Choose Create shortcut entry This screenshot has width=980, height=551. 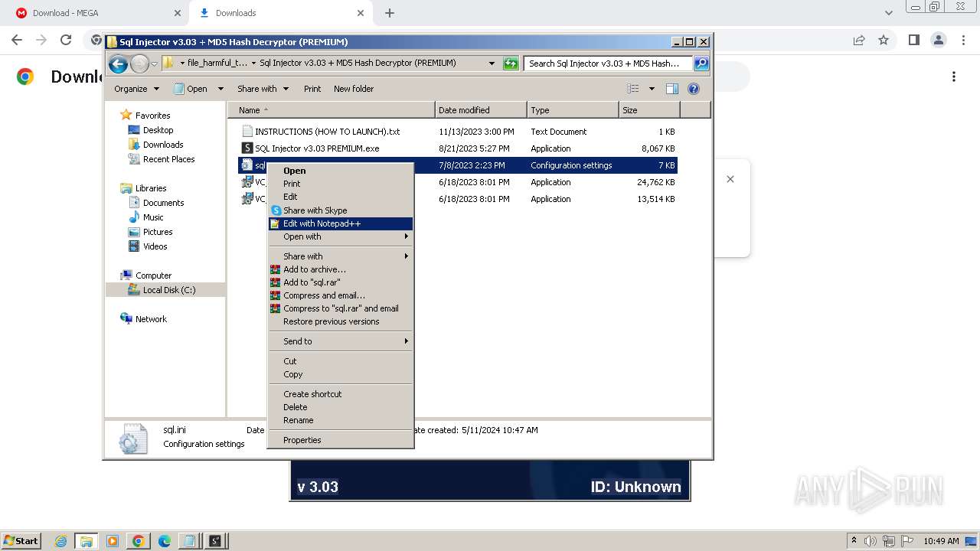(x=341, y=394)
